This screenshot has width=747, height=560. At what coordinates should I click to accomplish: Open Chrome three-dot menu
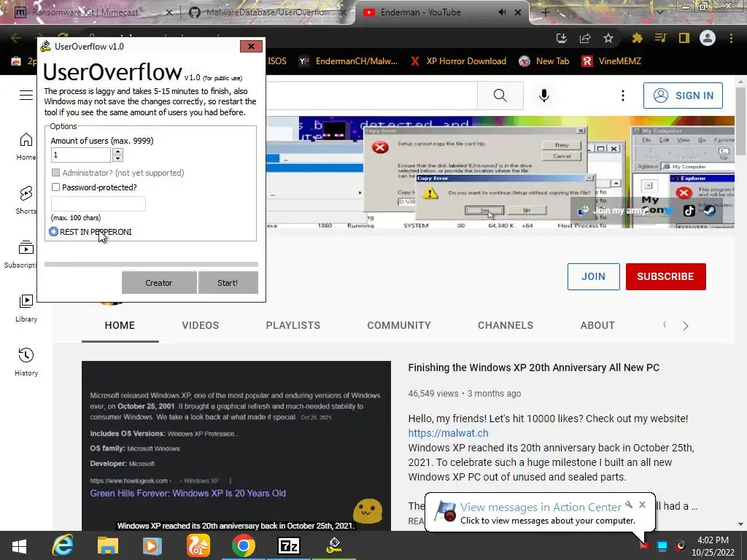(x=731, y=38)
